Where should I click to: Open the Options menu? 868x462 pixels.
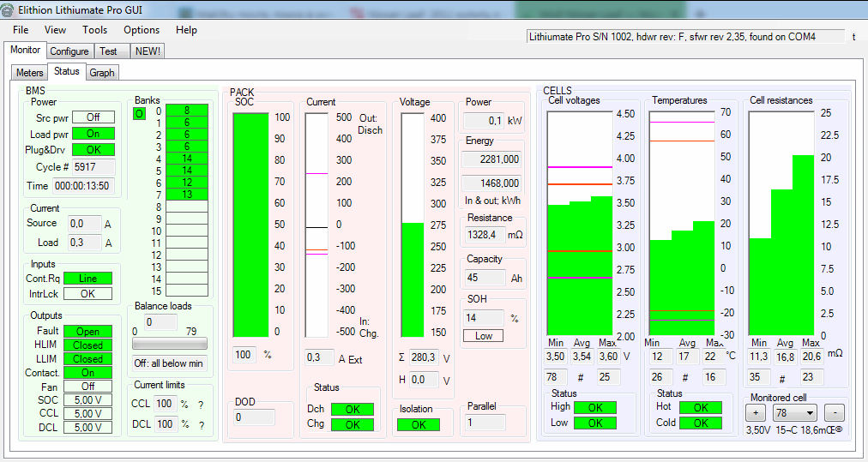(x=142, y=30)
